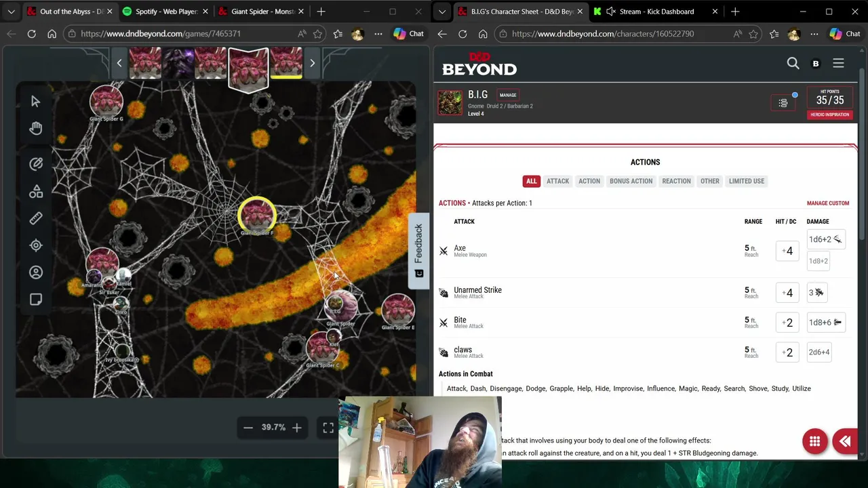This screenshot has width=868, height=488.
Task: Open the Feedback side tab
Action: click(x=418, y=250)
